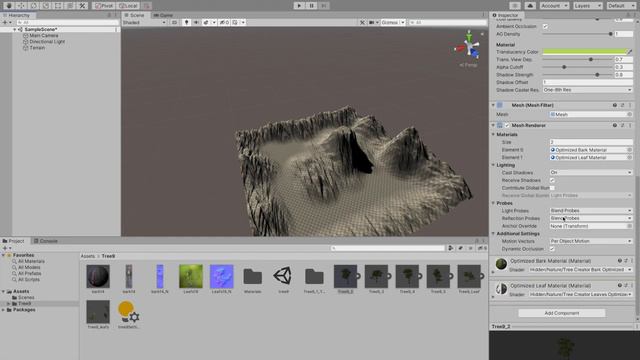
Task: Switch to the Hierarchy tab
Action: 17,15
